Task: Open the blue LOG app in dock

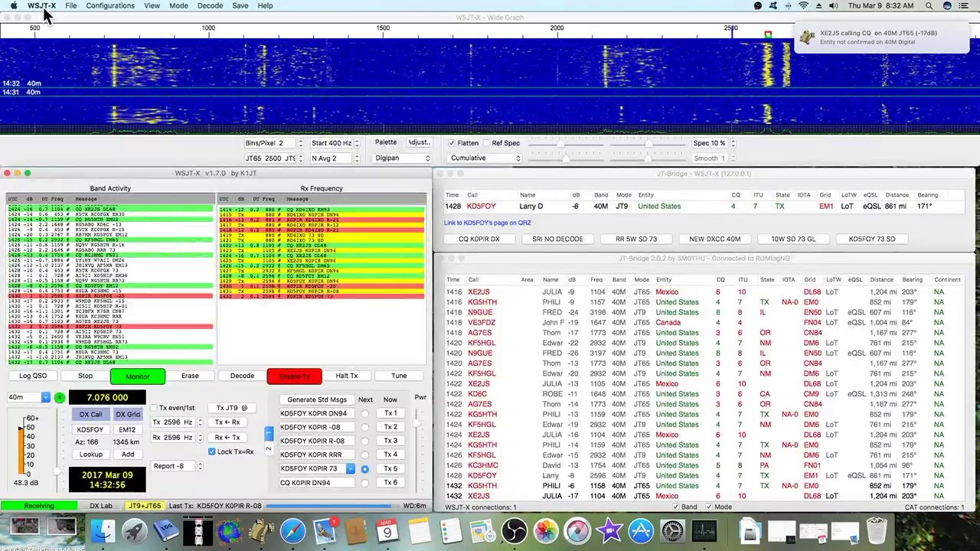Action: click(x=166, y=530)
